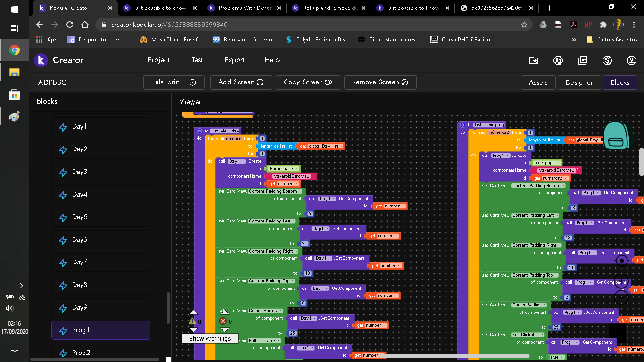Open Chrome's three-dot menu
The height and width of the screenshot is (362, 644).
[634, 25]
